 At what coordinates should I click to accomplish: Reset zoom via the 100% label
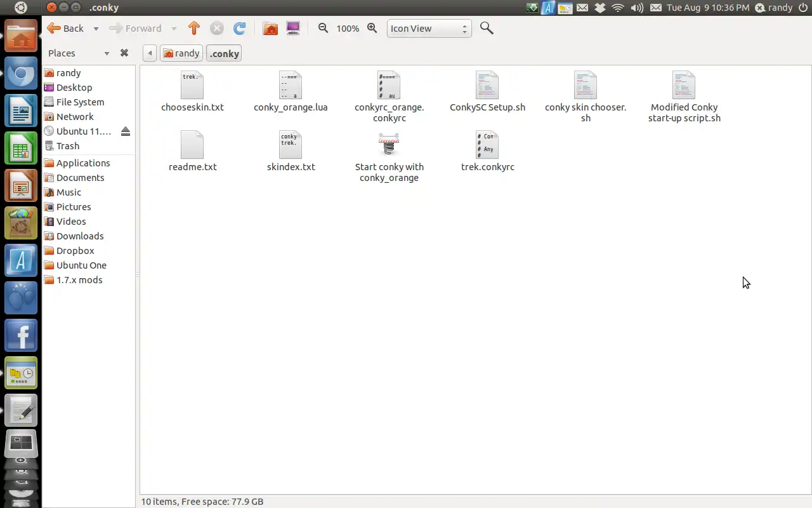pos(348,29)
